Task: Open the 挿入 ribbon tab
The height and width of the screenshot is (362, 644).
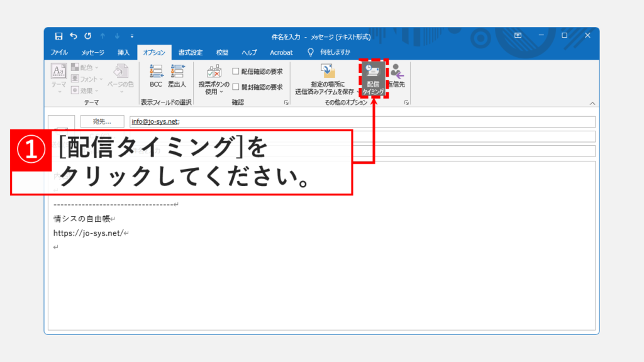Action: tap(123, 52)
